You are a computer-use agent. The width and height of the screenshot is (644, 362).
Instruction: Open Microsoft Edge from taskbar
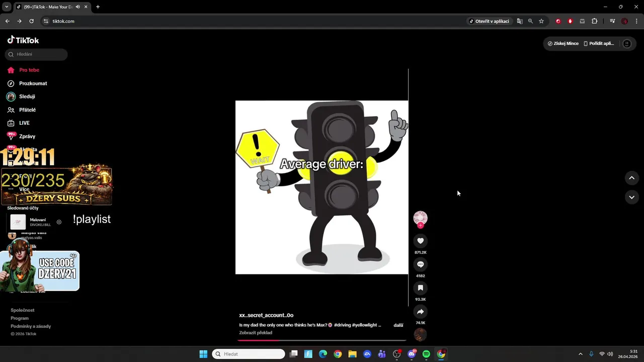[323, 354]
